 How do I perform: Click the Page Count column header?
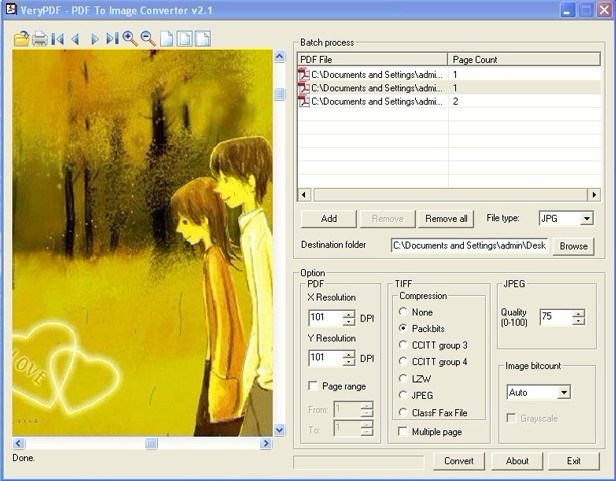pos(524,60)
